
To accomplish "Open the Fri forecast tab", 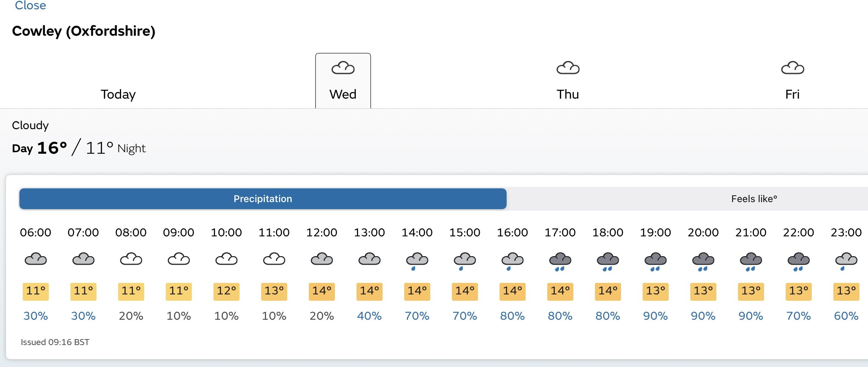I will pos(792,81).
